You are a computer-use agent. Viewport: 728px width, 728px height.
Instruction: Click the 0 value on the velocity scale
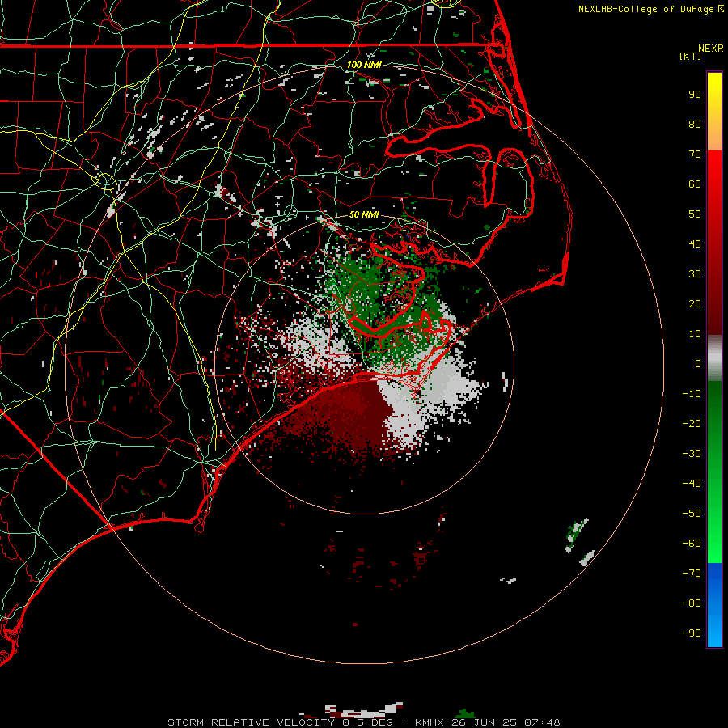point(698,364)
